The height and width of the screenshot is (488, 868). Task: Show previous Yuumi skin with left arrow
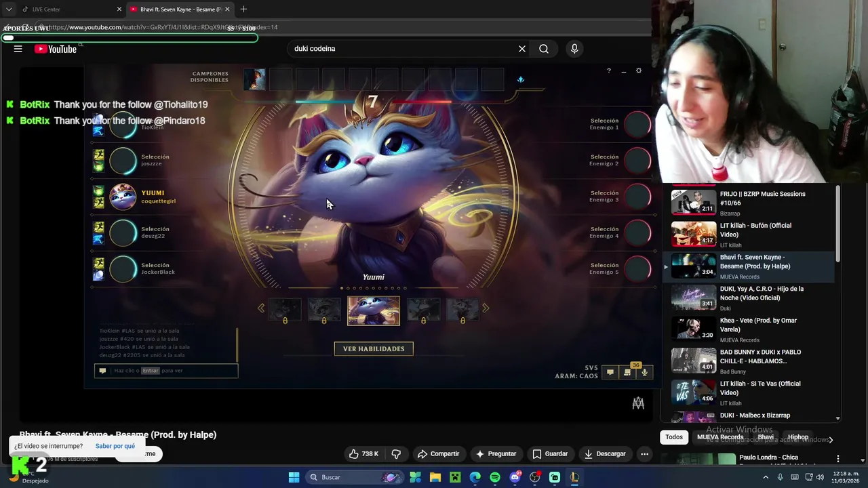(x=261, y=308)
